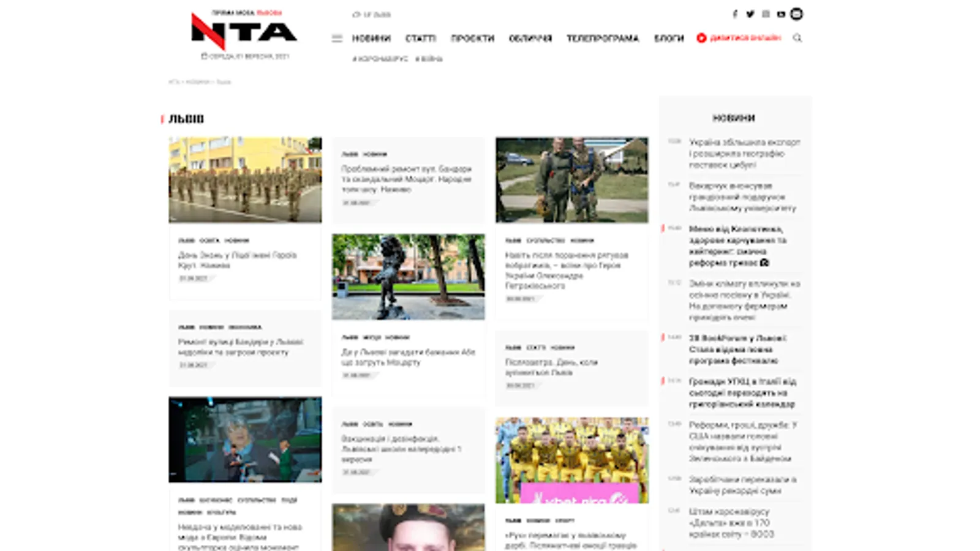
Task: Open the Проєкти menu item
Action: 472,39
